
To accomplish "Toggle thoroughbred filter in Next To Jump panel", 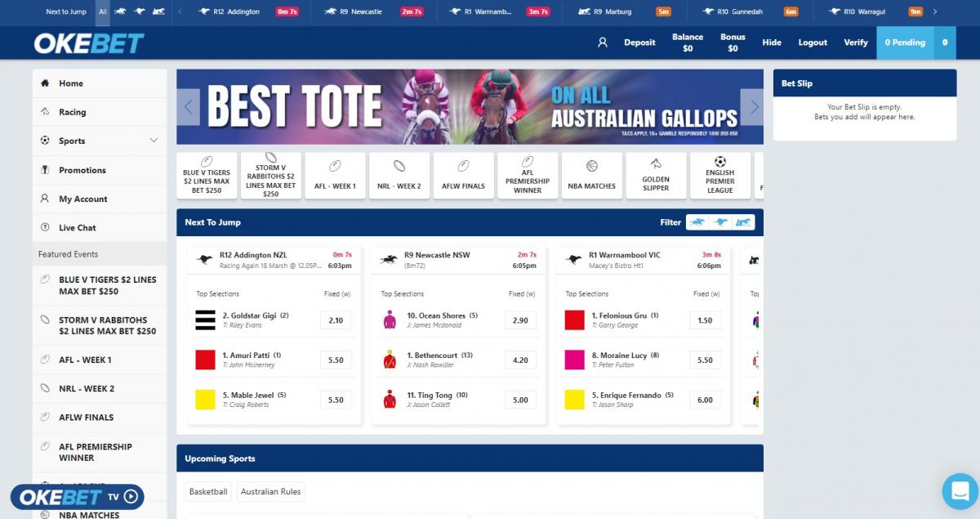I will point(698,222).
